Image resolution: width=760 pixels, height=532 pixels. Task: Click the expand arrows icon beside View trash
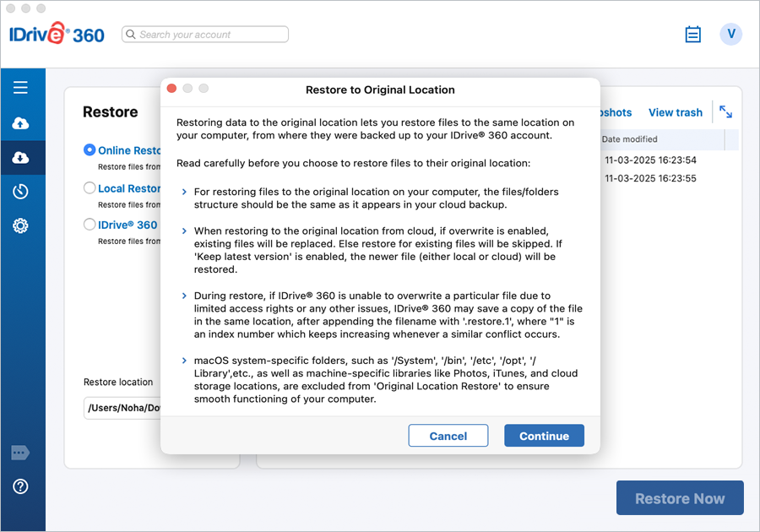(x=725, y=112)
